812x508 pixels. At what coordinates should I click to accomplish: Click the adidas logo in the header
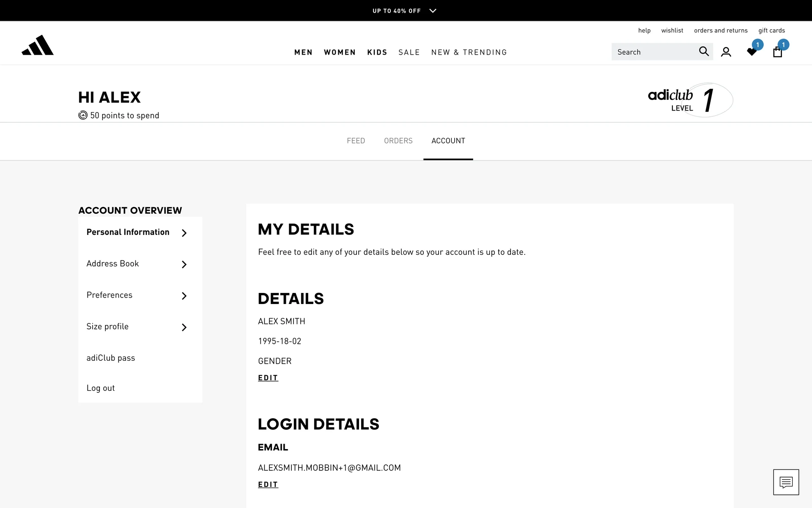click(x=38, y=45)
